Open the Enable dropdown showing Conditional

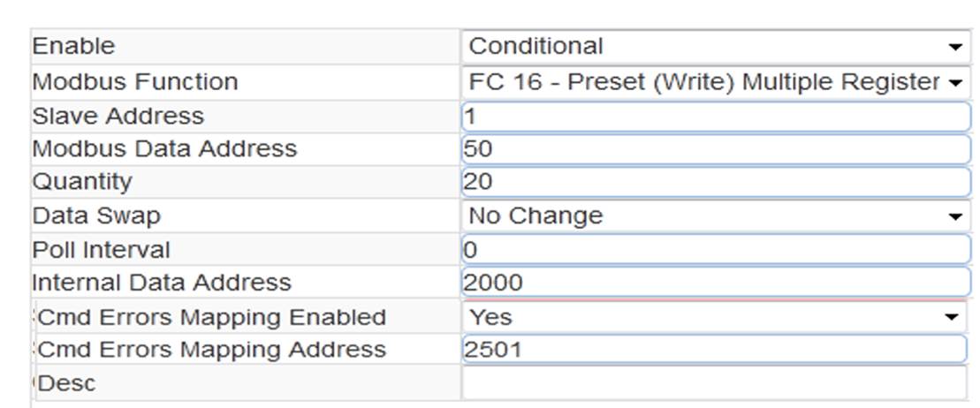[716, 46]
